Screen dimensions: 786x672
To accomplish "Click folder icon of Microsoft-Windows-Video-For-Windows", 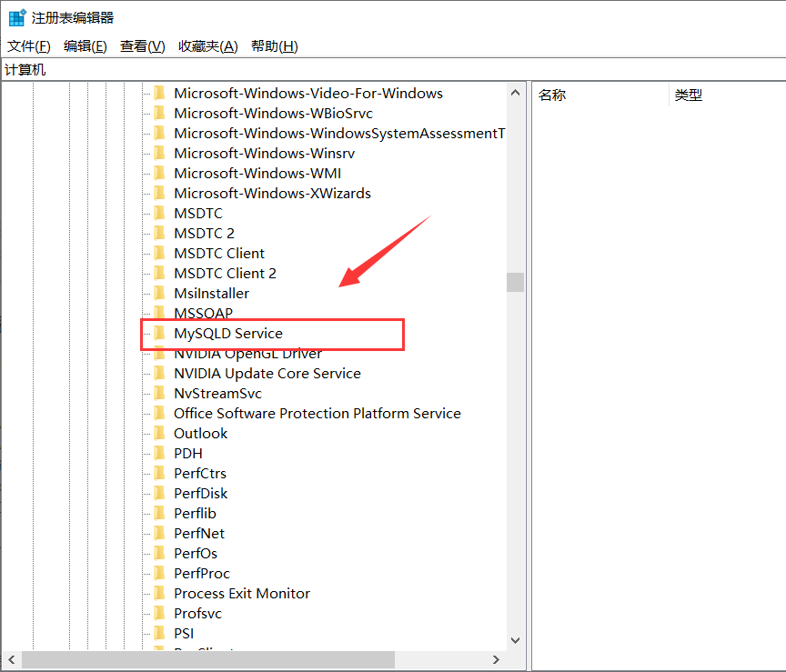I will click(159, 94).
